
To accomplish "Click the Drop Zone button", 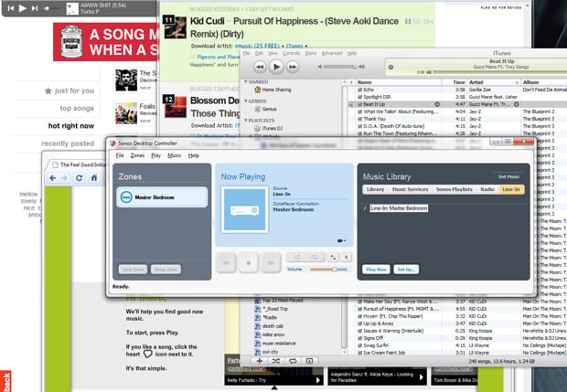I will 166,270.
